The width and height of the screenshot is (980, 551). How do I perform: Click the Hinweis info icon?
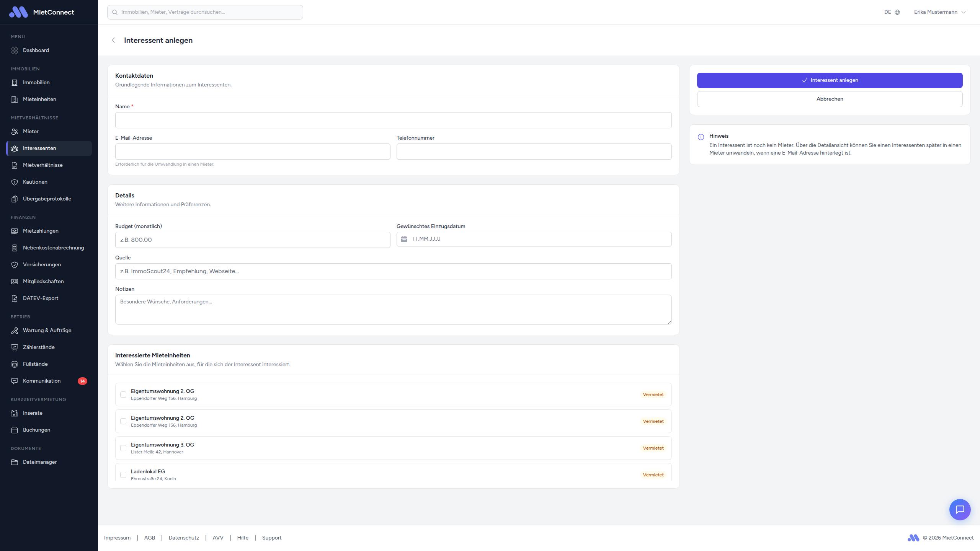pos(701,137)
